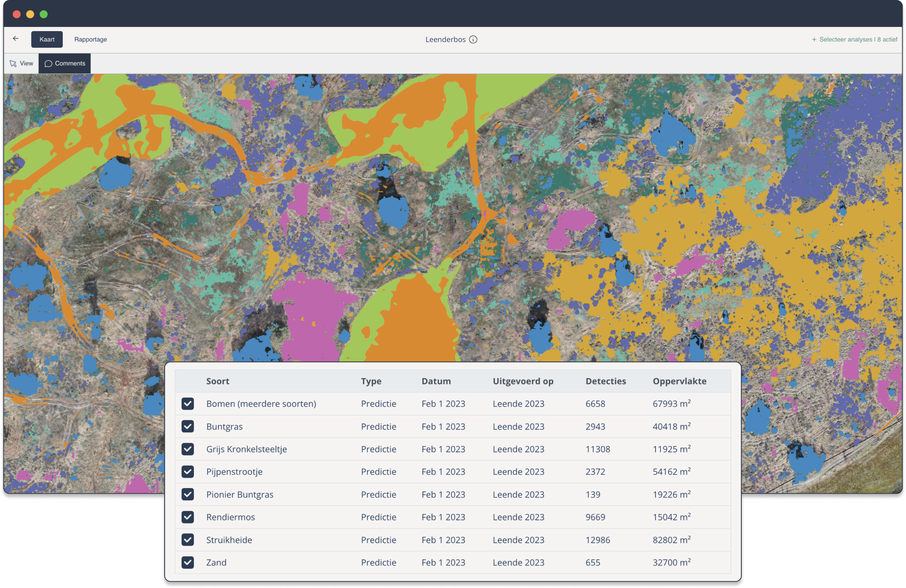
Task: Disable the Struikheide checkbox
Action: pyautogui.click(x=188, y=539)
